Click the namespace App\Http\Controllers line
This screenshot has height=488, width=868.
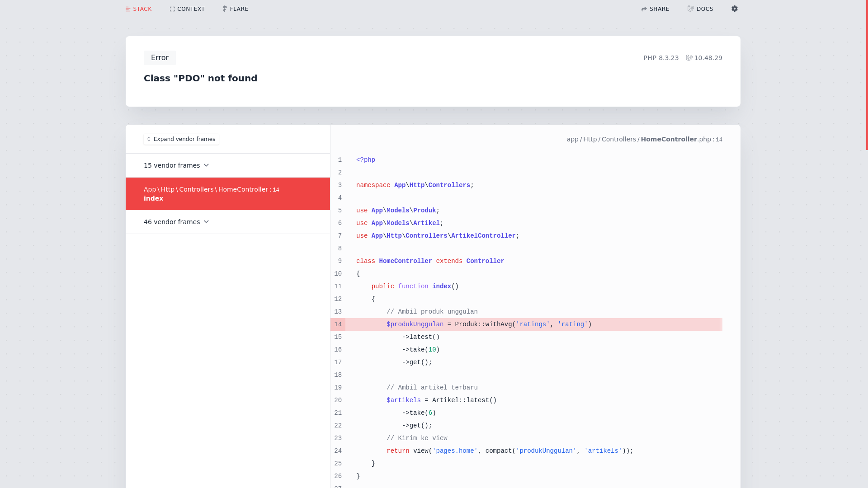[x=415, y=185]
